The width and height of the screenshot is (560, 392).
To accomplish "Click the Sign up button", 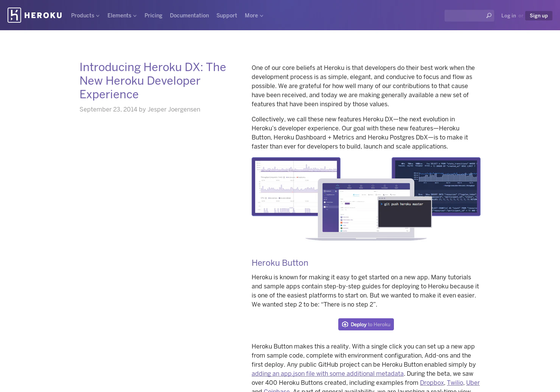I will pos(538,15).
